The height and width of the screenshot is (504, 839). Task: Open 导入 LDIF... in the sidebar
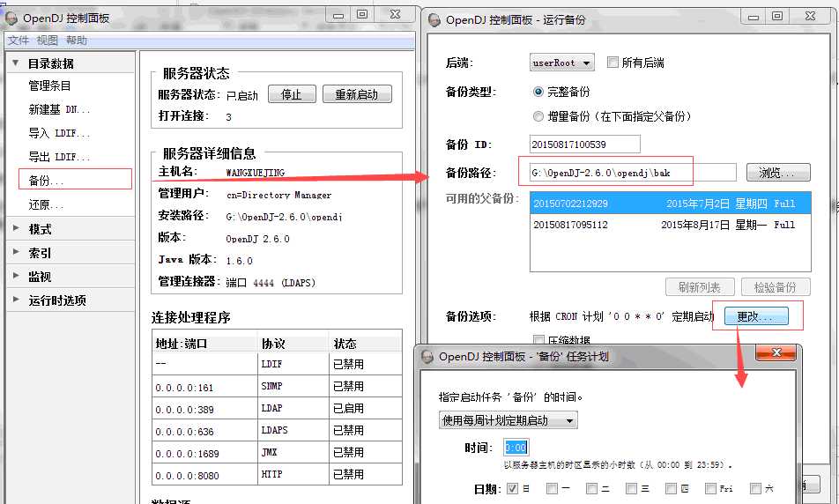point(59,133)
